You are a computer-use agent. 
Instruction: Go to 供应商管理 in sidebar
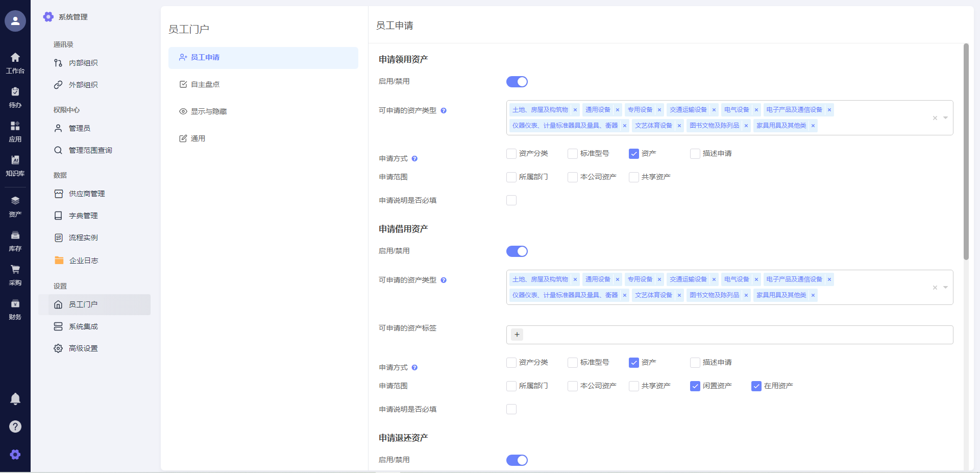pyautogui.click(x=87, y=194)
